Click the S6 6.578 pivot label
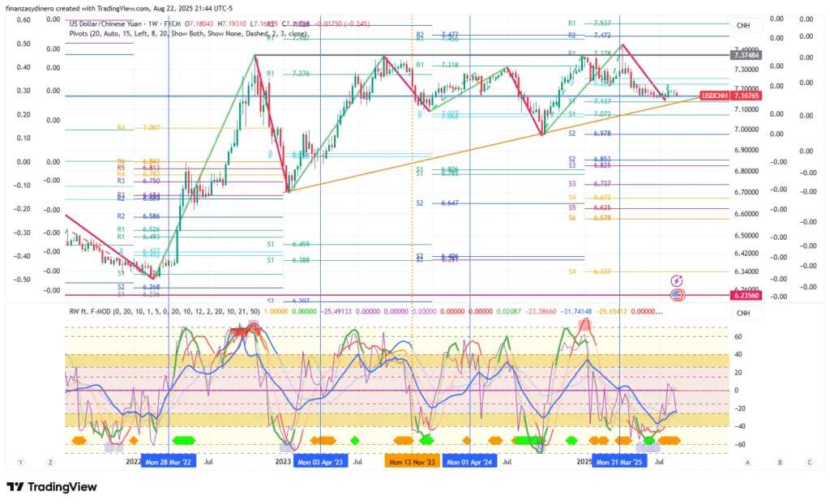The width and height of the screenshot is (830, 504). [x=590, y=218]
